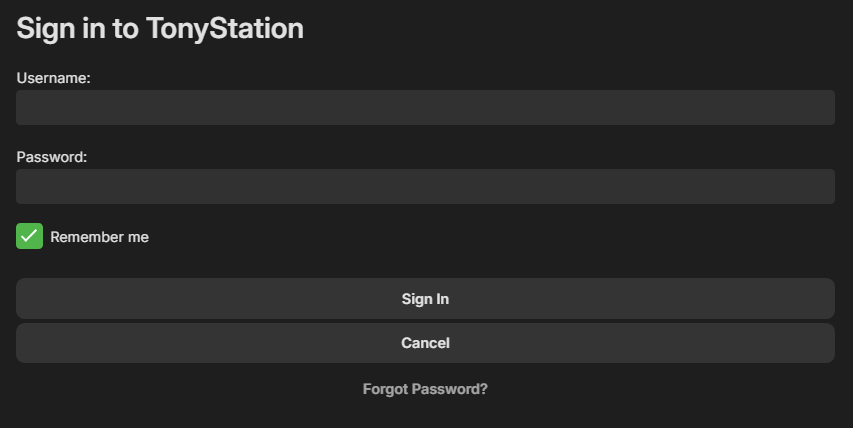Dismiss the sign-in dialog using Cancel
Screen dimensions: 853x428
tap(425, 343)
